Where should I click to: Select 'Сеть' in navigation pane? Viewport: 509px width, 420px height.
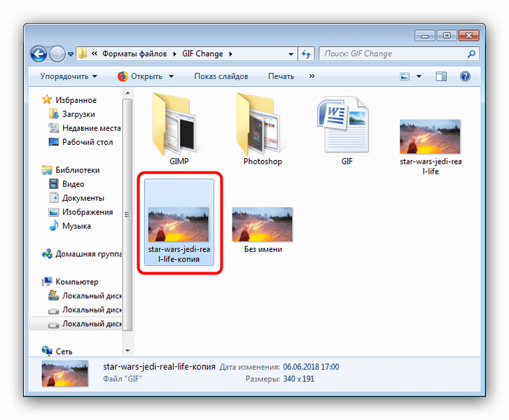[x=64, y=351]
